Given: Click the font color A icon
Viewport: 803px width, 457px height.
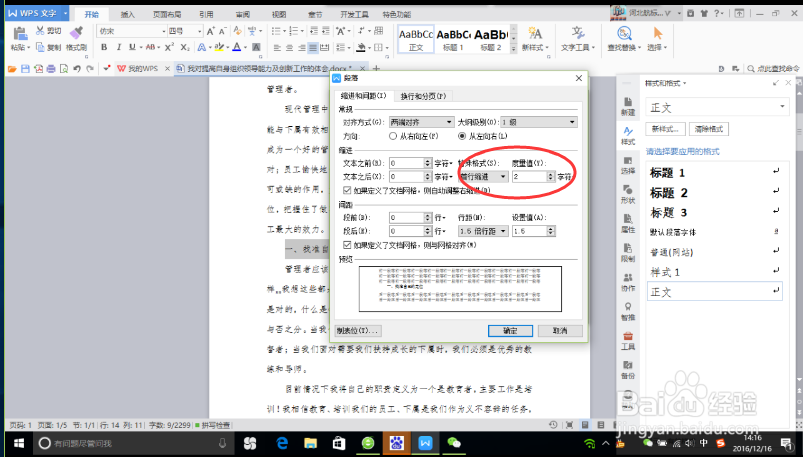Looking at the screenshot, I should coord(237,47).
